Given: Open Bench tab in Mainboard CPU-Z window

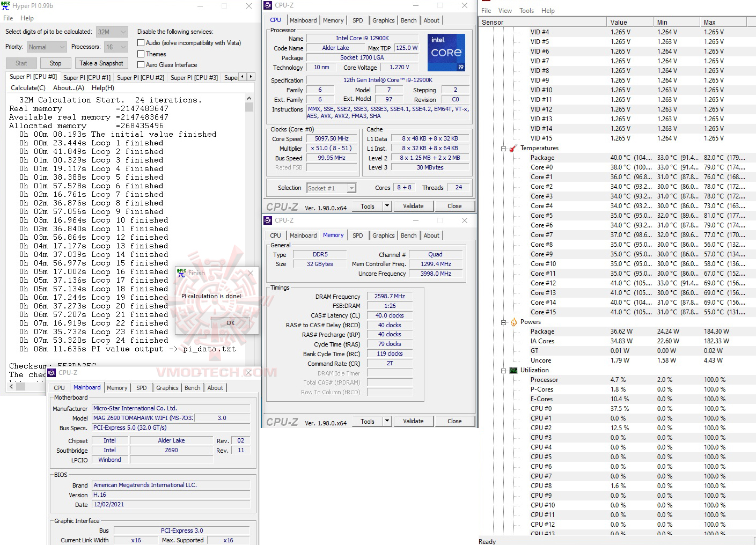Looking at the screenshot, I should coord(193,388).
